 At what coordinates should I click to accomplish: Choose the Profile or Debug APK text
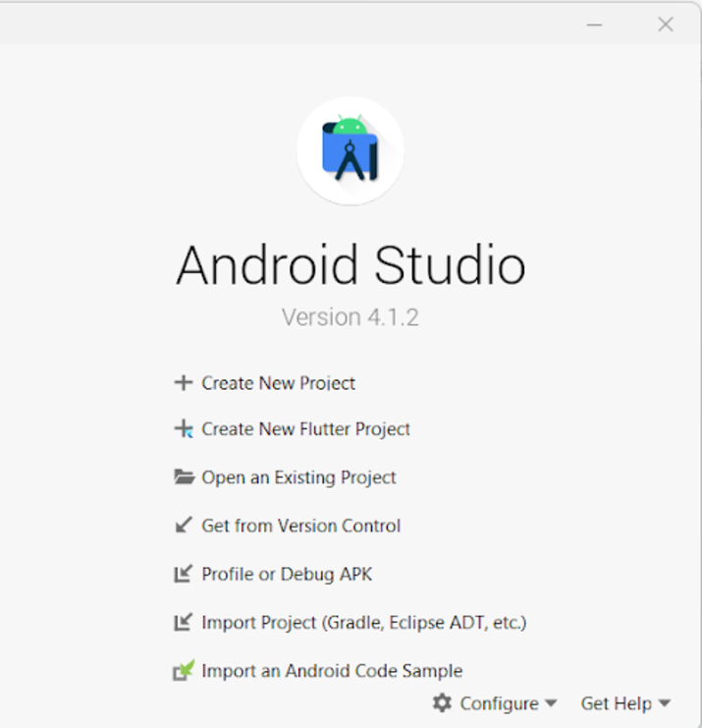click(287, 574)
